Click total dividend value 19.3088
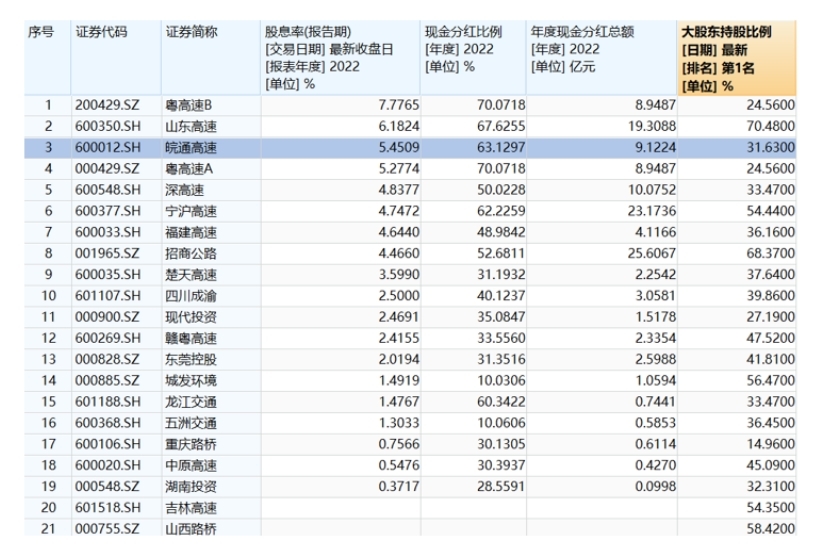Screen dimensions: 815x559 coord(652,126)
